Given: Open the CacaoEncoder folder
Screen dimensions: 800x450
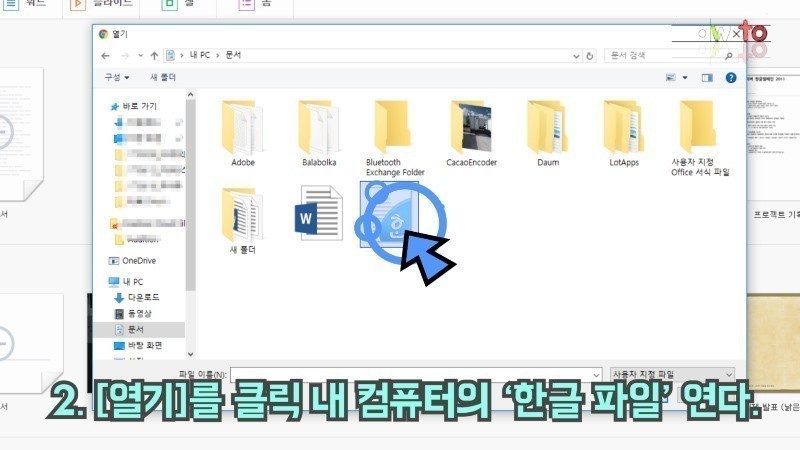Looking at the screenshot, I should point(471,133).
